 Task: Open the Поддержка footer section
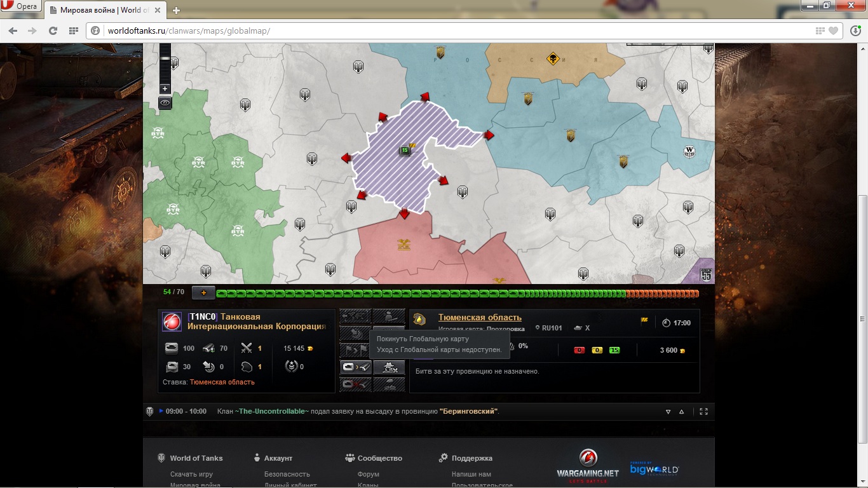(472, 458)
